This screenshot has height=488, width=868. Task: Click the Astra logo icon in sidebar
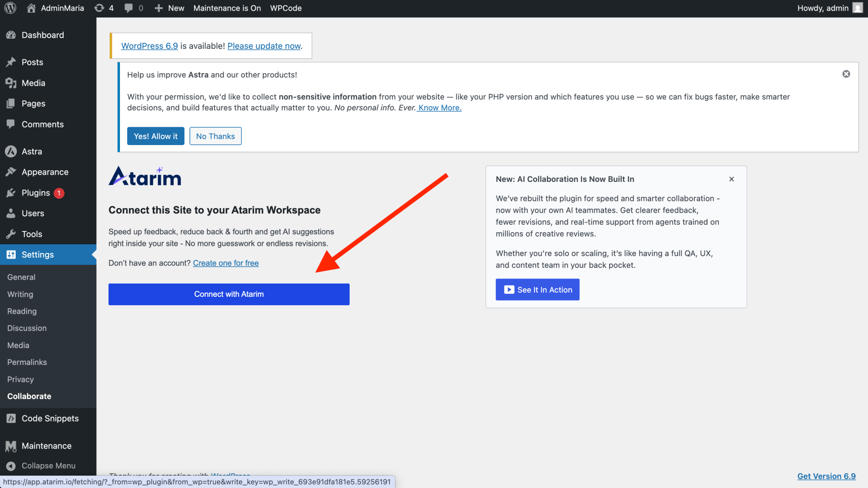coord(11,151)
